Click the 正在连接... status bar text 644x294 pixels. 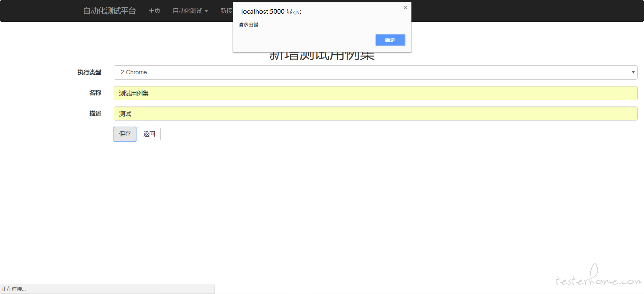click(14, 289)
